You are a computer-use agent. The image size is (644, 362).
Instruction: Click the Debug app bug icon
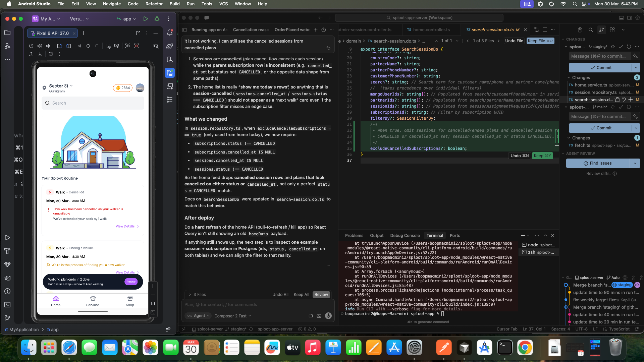[x=157, y=19]
